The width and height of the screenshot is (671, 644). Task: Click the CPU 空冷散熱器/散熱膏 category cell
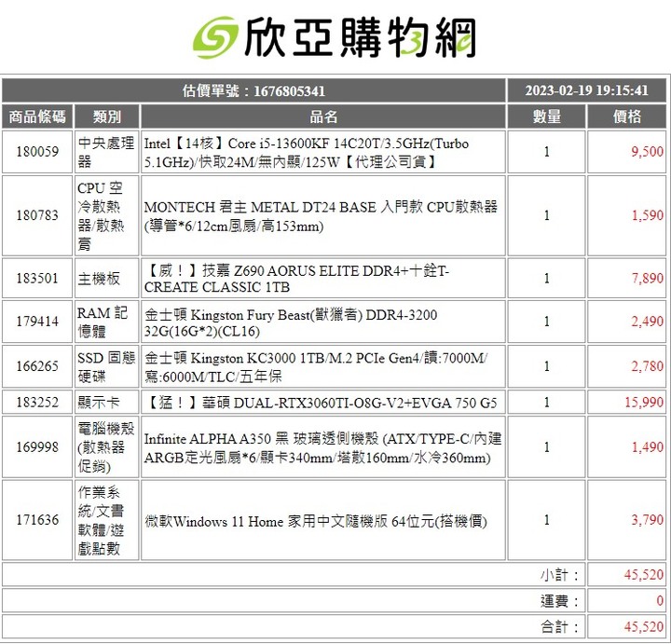pos(107,215)
